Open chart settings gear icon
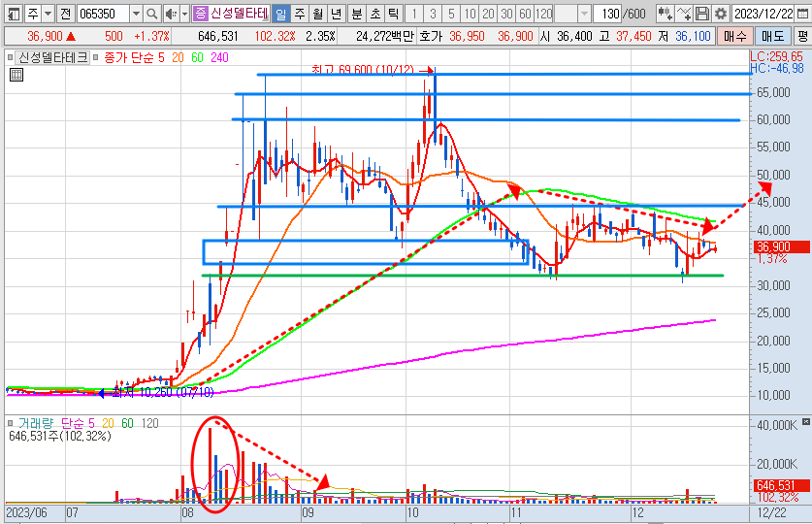 pos(721,14)
